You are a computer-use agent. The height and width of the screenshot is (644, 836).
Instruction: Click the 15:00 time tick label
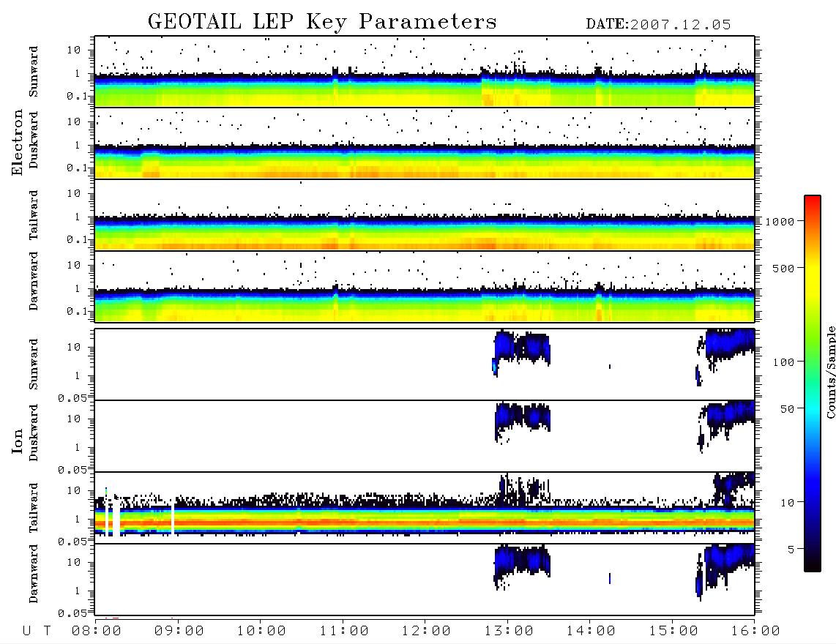[673, 632]
